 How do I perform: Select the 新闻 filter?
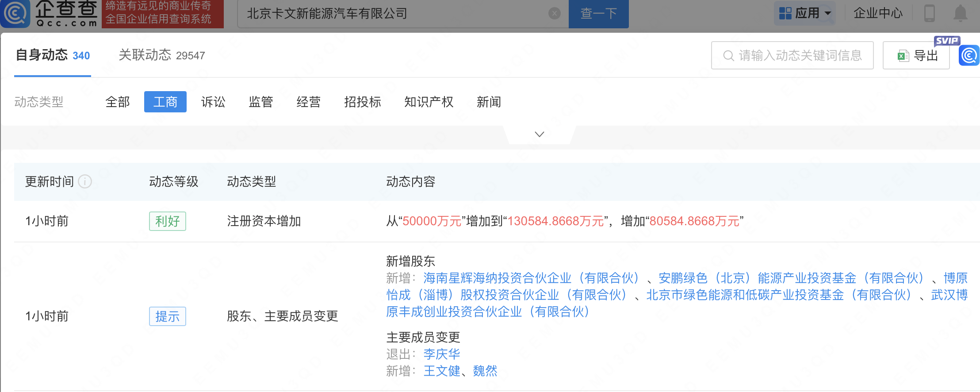489,102
